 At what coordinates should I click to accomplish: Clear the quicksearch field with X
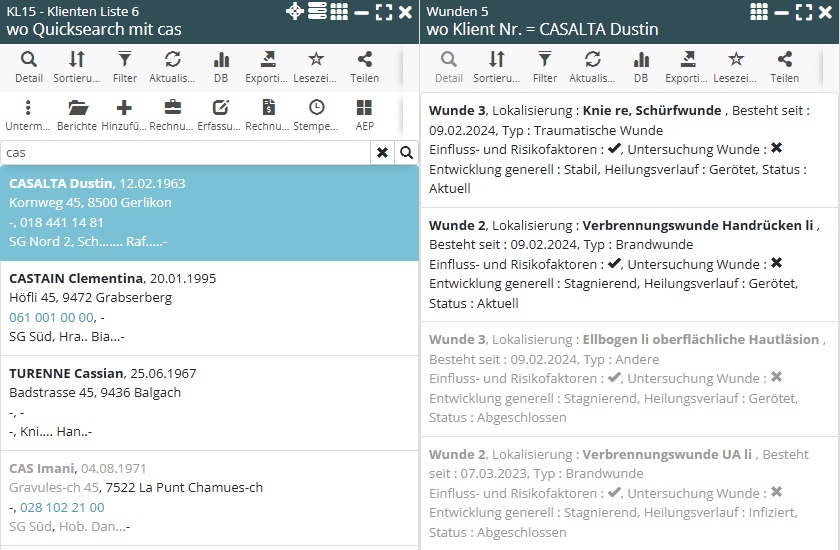click(x=382, y=153)
